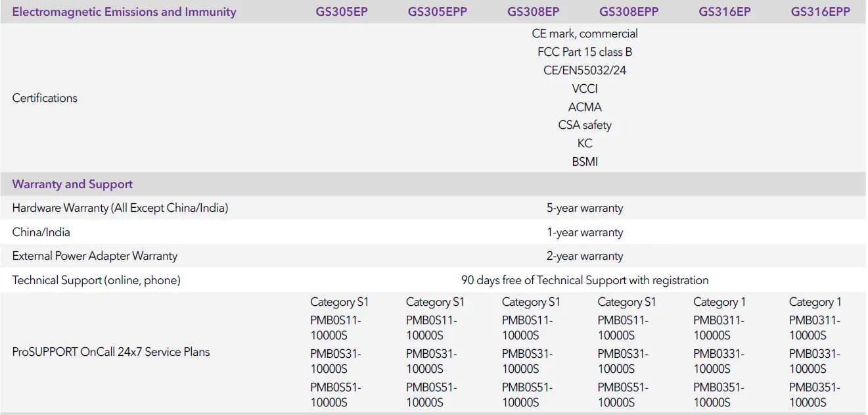The width and height of the screenshot is (868, 415).
Task: Select the Certifications row label
Action: 44,98
